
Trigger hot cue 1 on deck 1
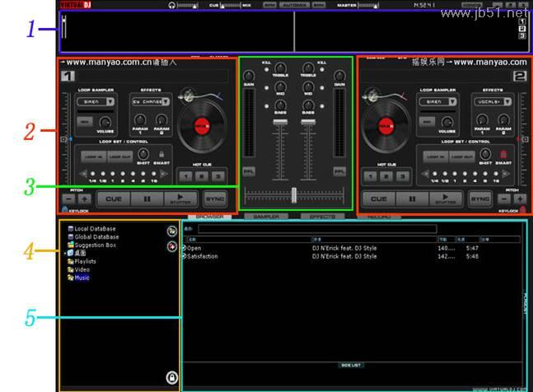[x=185, y=176]
